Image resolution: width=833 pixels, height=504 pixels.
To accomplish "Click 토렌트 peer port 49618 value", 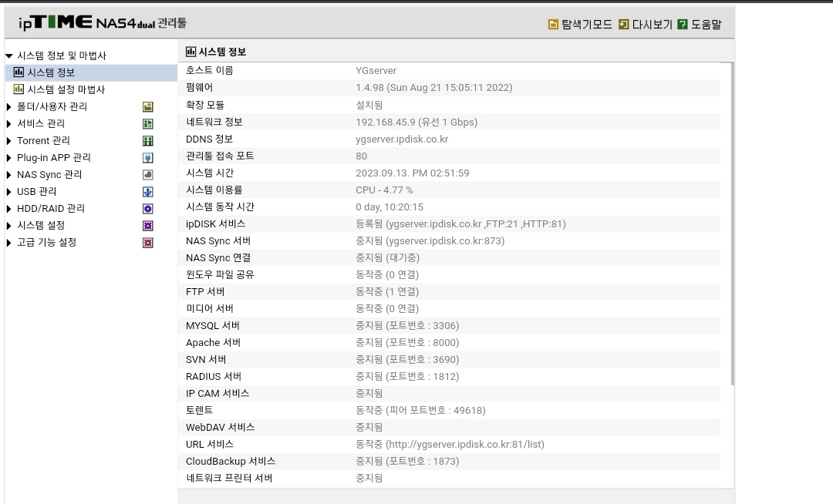I will pyautogui.click(x=421, y=411).
